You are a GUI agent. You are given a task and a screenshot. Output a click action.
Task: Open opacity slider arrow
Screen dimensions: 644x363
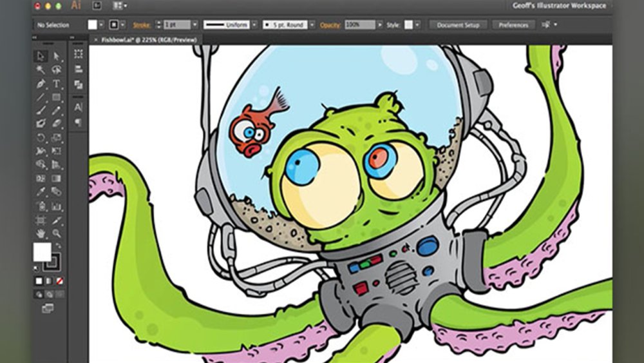coord(380,25)
